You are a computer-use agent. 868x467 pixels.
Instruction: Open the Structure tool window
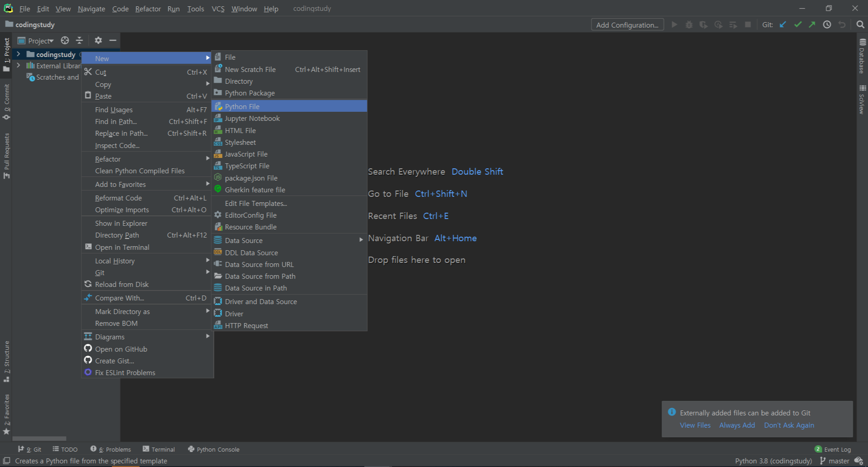coord(6,361)
